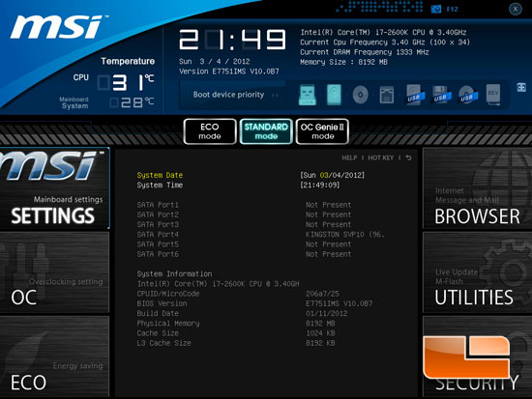
Task: Switch to STANDARD mode
Action: pos(266,131)
